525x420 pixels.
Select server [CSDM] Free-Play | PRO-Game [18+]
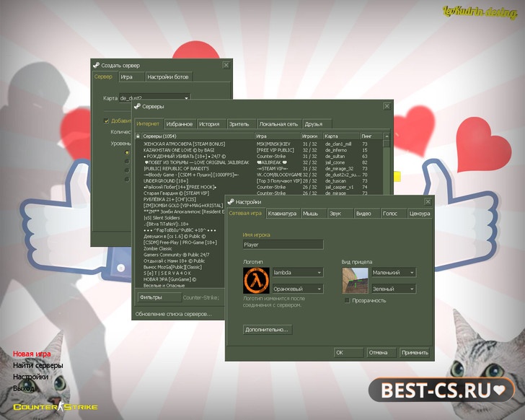180,242
